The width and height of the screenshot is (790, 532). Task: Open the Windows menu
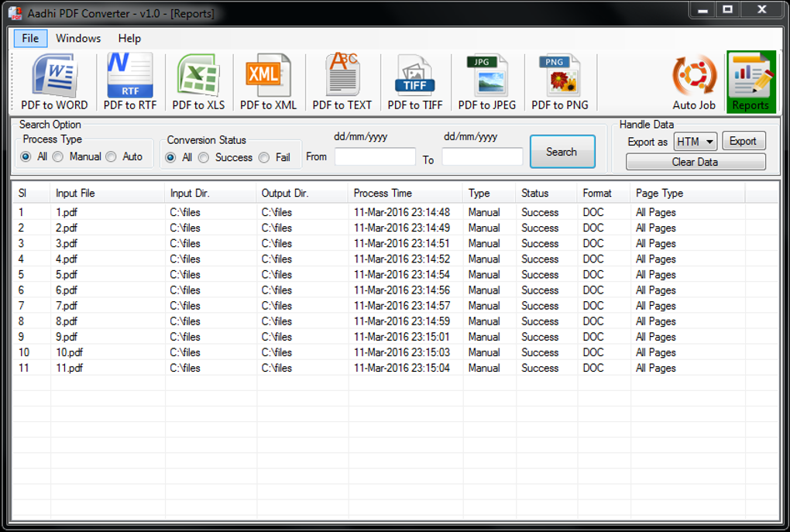point(79,38)
